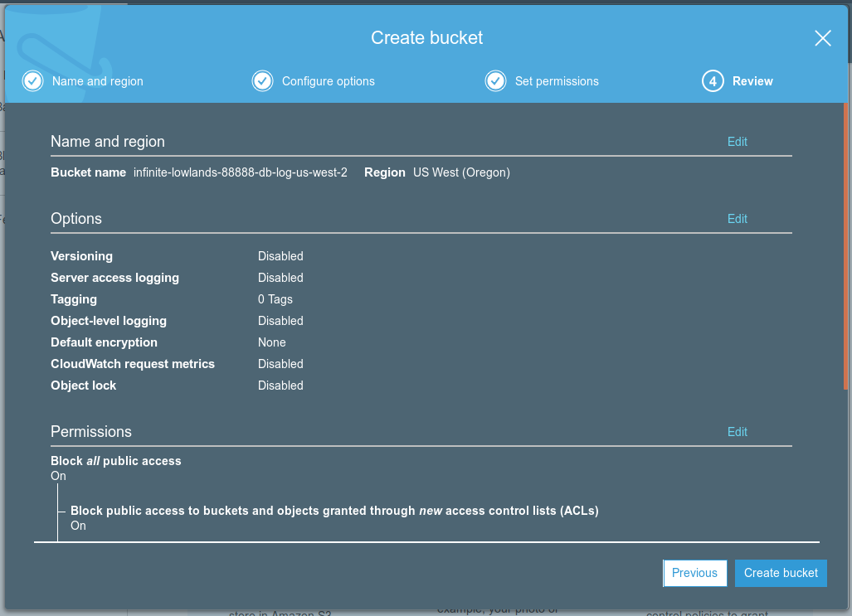Click the Default encryption None value
This screenshot has height=616, width=852.
[271, 342]
